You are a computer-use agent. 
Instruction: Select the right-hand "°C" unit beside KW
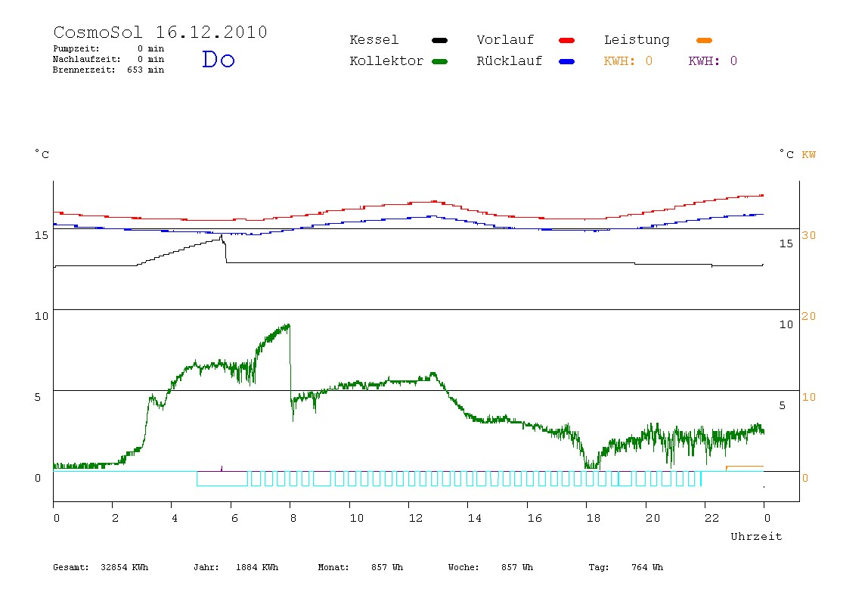coord(786,154)
